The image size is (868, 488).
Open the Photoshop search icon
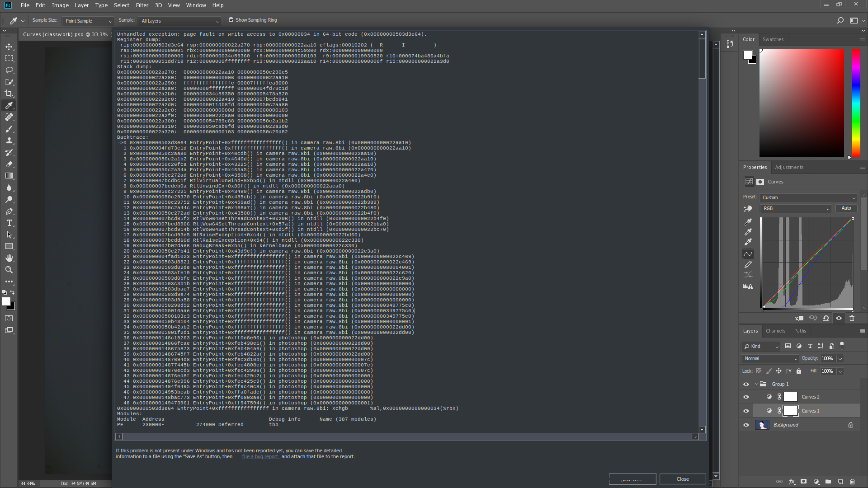(x=840, y=20)
